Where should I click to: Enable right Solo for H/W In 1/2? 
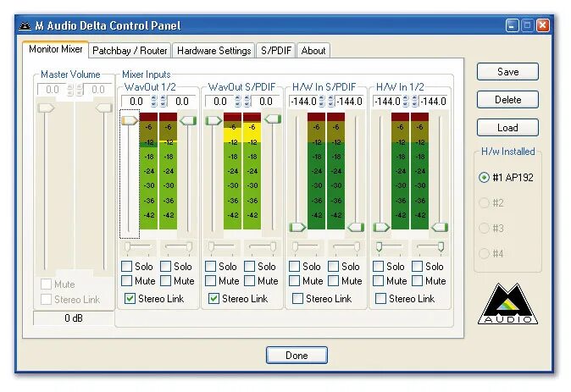(x=418, y=267)
